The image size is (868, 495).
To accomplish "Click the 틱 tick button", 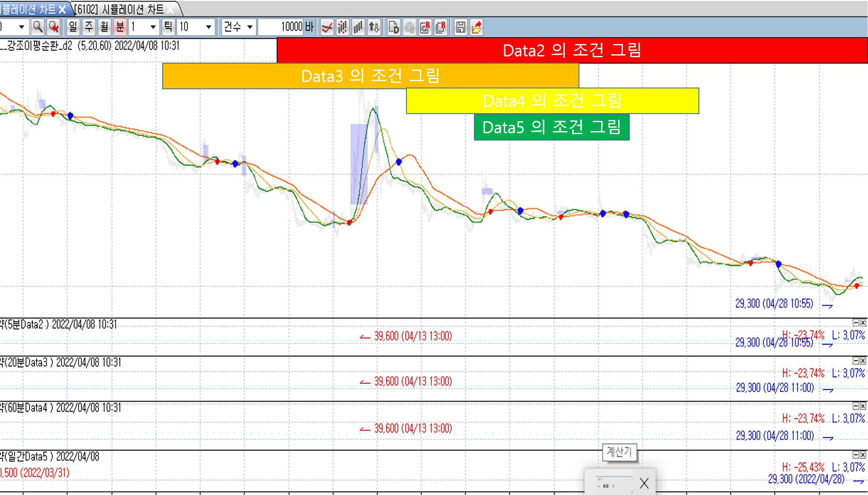I will [x=168, y=27].
